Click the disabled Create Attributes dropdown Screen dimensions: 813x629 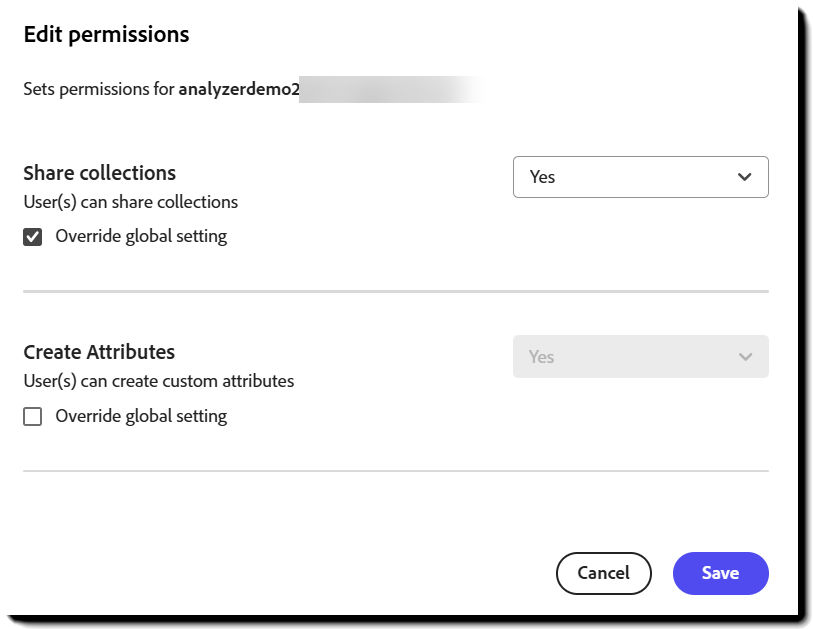coord(640,356)
